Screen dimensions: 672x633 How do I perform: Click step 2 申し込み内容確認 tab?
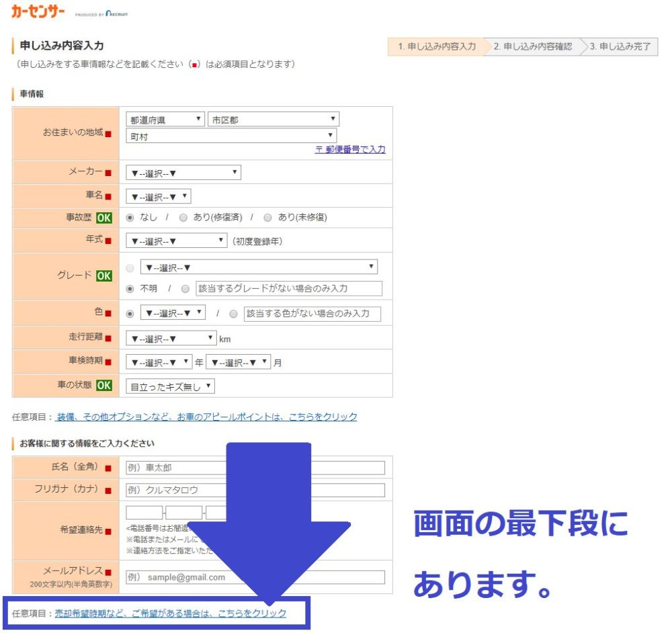tap(533, 46)
